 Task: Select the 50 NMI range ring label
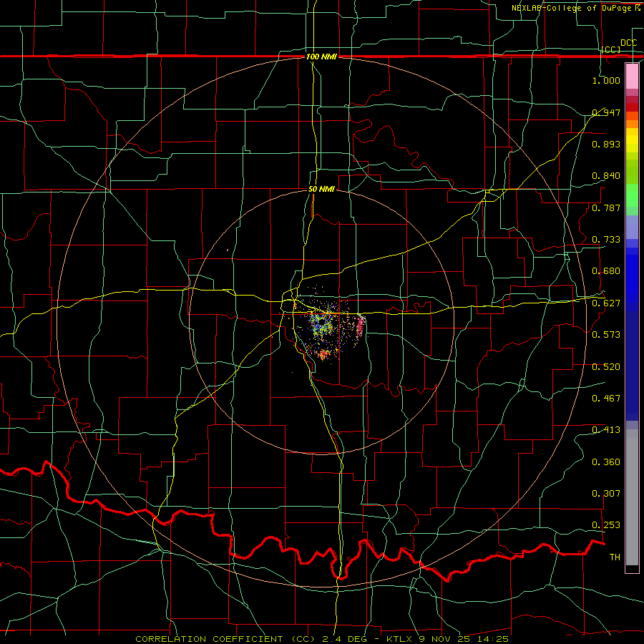pos(321,190)
